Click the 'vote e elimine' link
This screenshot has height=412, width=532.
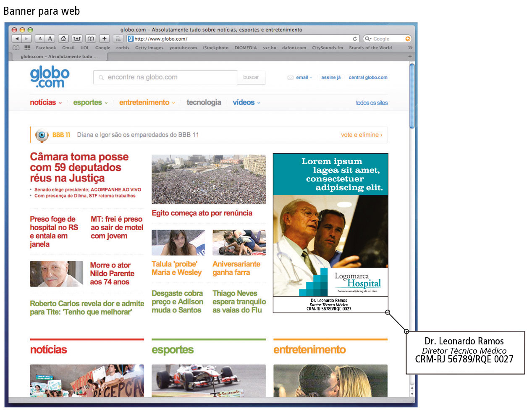click(x=361, y=135)
